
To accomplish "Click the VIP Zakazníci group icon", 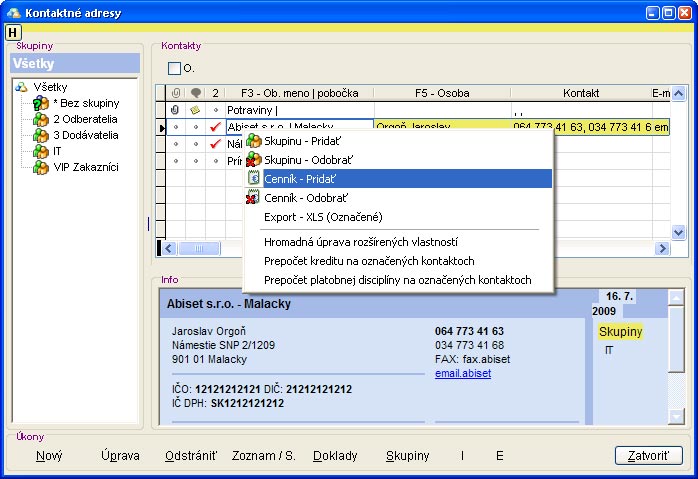I will pos(41,167).
